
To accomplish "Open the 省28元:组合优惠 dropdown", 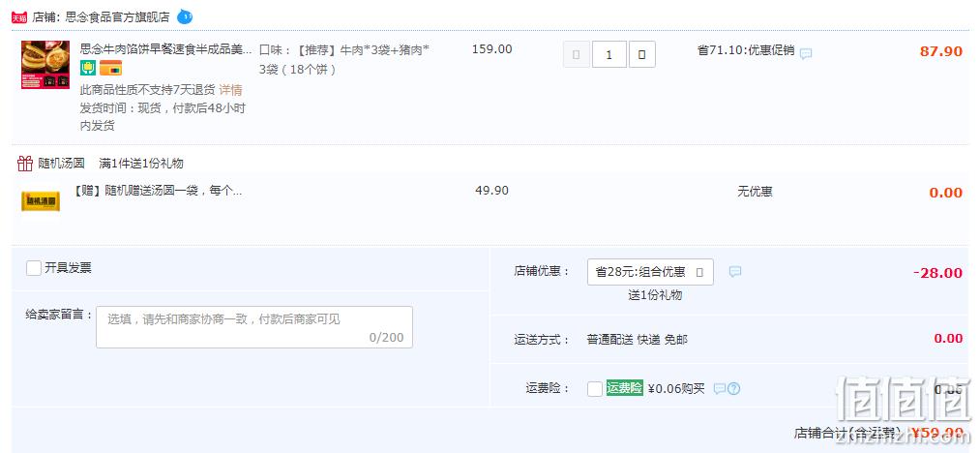I will 650,272.
